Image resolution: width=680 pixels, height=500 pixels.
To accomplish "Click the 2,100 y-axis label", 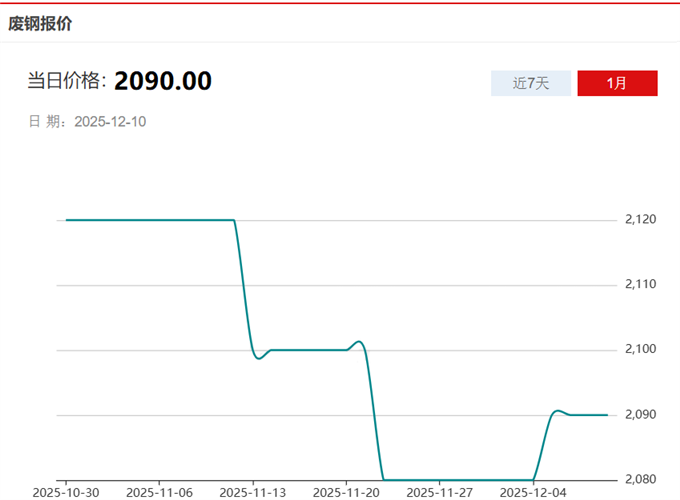I will [640, 350].
